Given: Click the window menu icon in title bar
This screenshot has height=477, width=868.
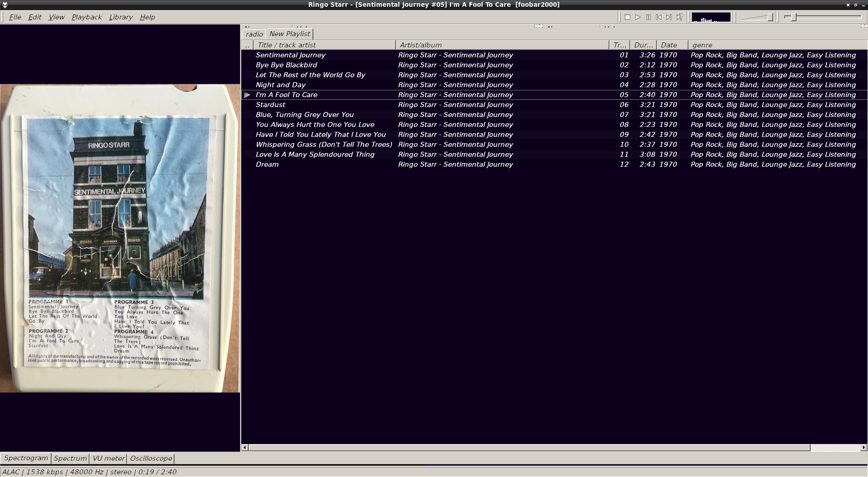Looking at the screenshot, I should [5, 5].
